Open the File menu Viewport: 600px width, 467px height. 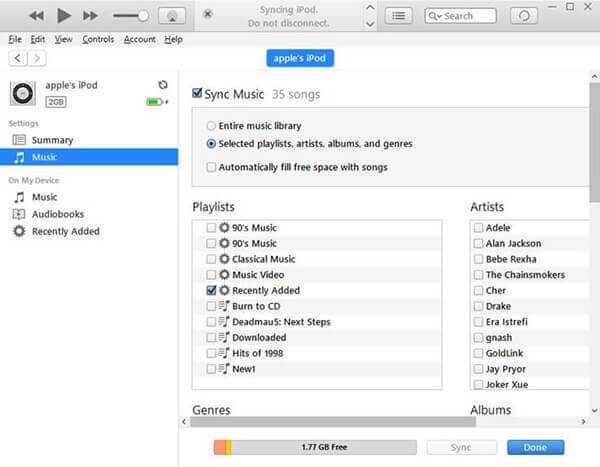[15, 39]
